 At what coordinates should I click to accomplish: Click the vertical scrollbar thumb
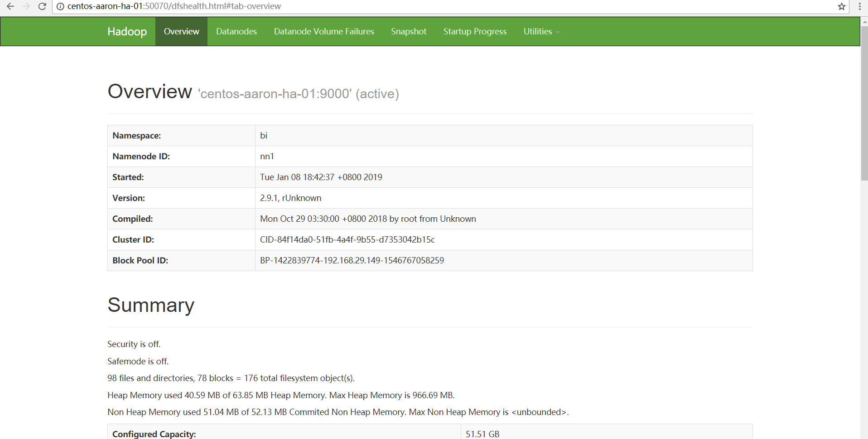click(864, 103)
